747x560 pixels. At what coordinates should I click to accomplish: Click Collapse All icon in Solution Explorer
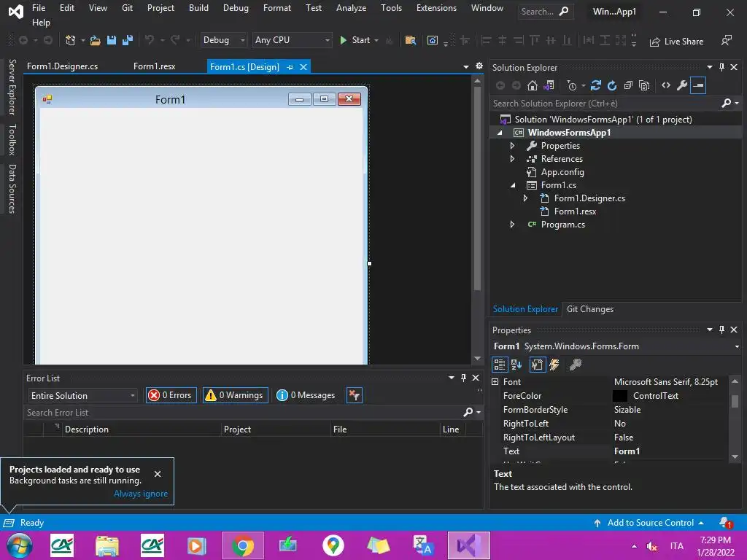[x=628, y=85]
